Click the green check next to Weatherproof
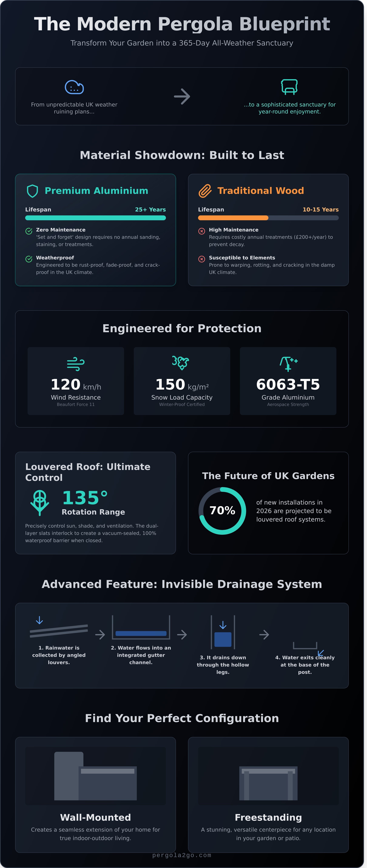Viewport: 367px width, 868px height. click(x=29, y=259)
